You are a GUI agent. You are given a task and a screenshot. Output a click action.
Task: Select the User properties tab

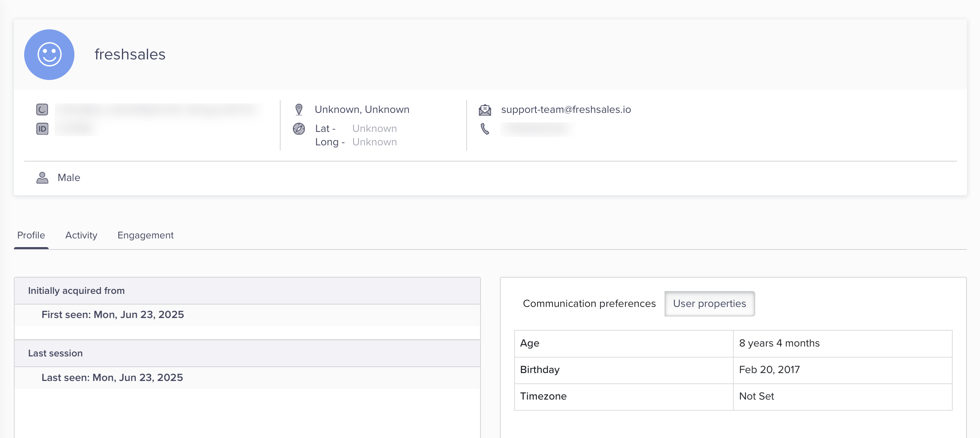710,304
